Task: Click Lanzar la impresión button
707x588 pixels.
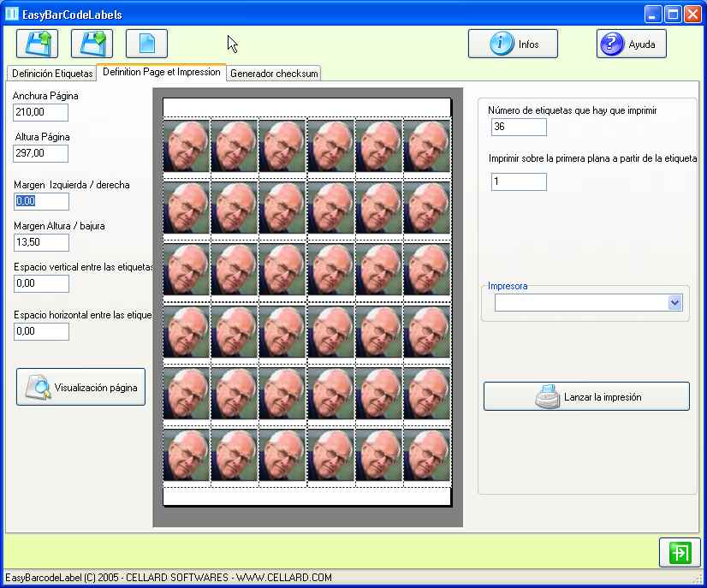Action: click(586, 396)
